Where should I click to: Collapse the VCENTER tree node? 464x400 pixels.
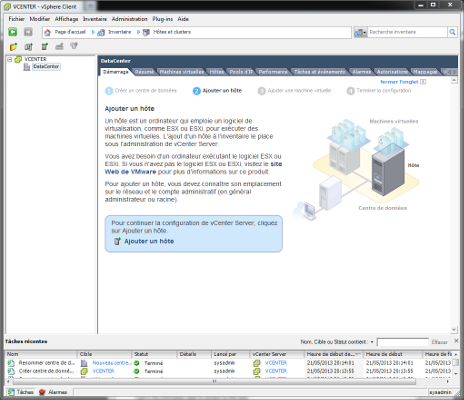pos(10,59)
